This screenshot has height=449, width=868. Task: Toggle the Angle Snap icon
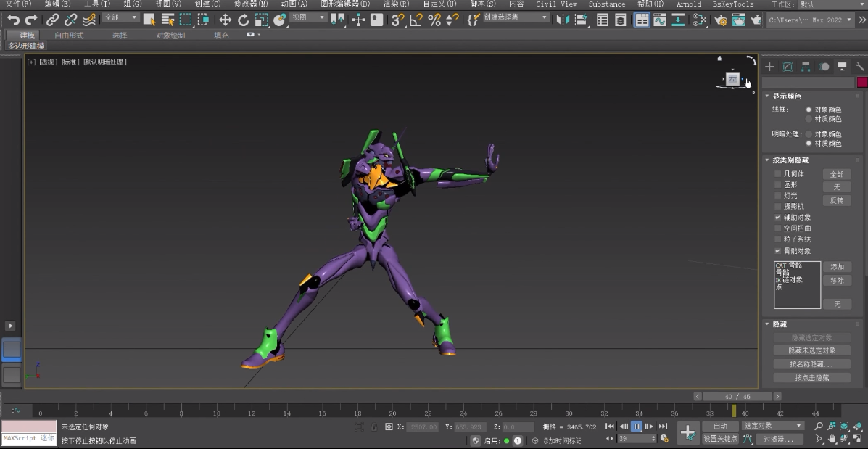(416, 20)
